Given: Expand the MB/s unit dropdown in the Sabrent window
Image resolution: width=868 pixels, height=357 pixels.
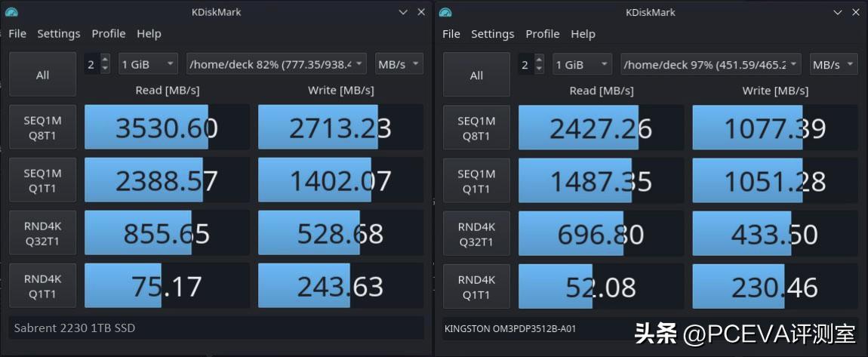Looking at the screenshot, I should 399,64.
